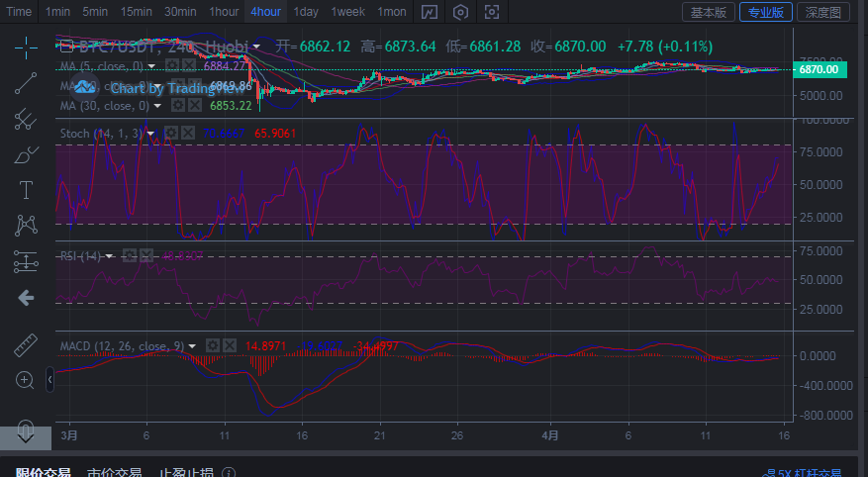Open chart settings hexagon icon
Viewport: 868px width, 477px height.
(460, 12)
